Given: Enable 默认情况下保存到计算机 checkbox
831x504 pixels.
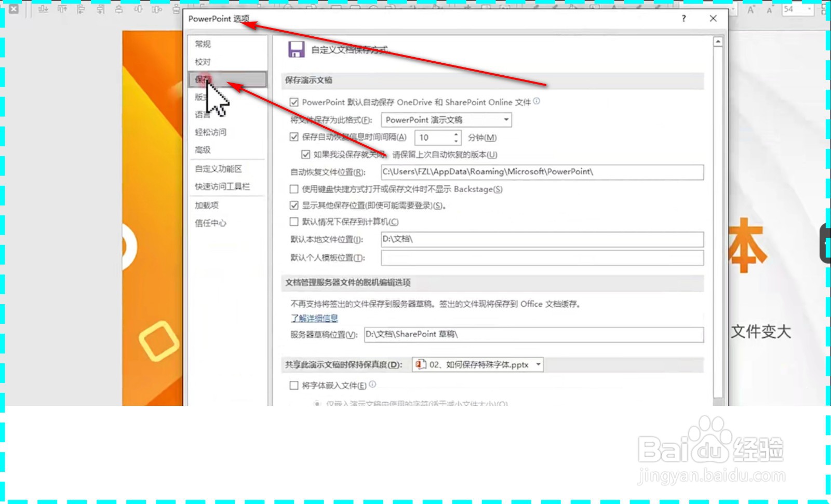Looking at the screenshot, I should click(x=294, y=222).
